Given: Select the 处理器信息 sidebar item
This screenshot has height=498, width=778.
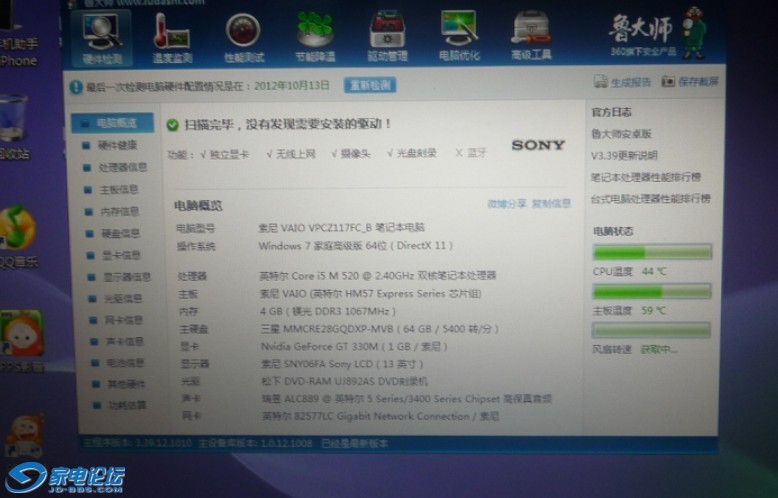Looking at the screenshot, I should (123, 168).
